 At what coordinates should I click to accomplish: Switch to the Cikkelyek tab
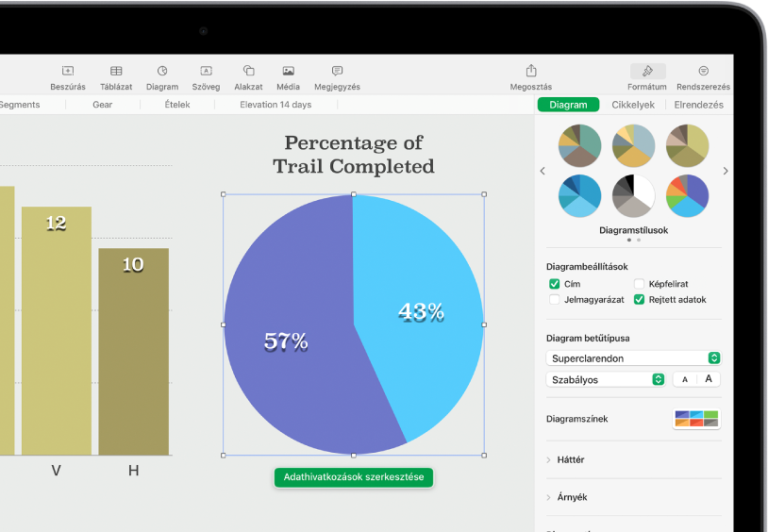click(x=633, y=105)
